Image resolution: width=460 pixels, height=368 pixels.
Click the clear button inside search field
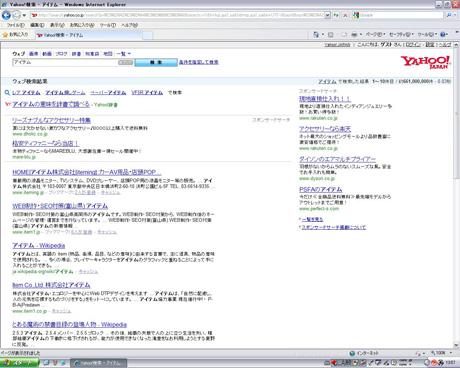point(126,62)
